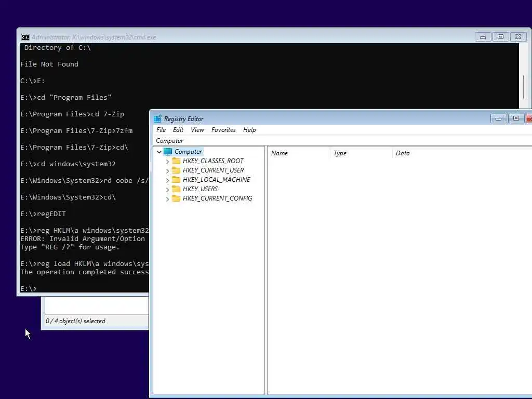
Task: Click the HKEY_CURRENT_CONFIG folder icon
Action: click(x=176, y=198)
